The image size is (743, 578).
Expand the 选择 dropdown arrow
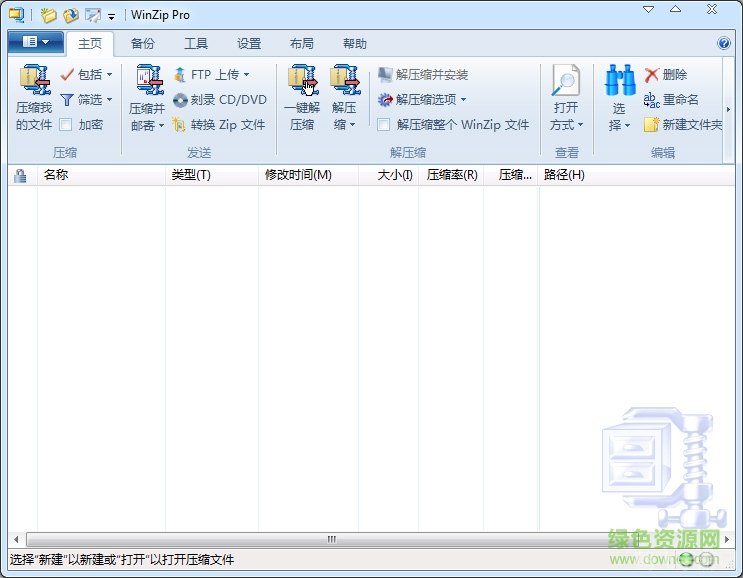point(627,126)
